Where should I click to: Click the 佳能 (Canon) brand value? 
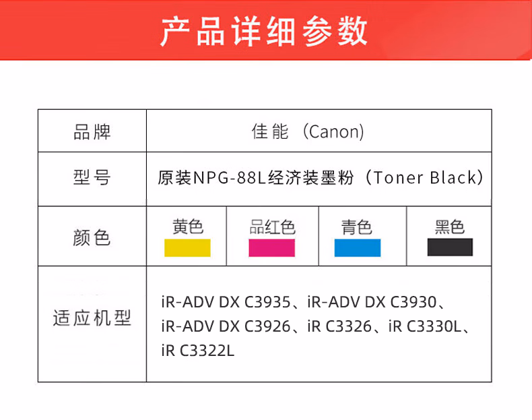[x=308, y=131]
